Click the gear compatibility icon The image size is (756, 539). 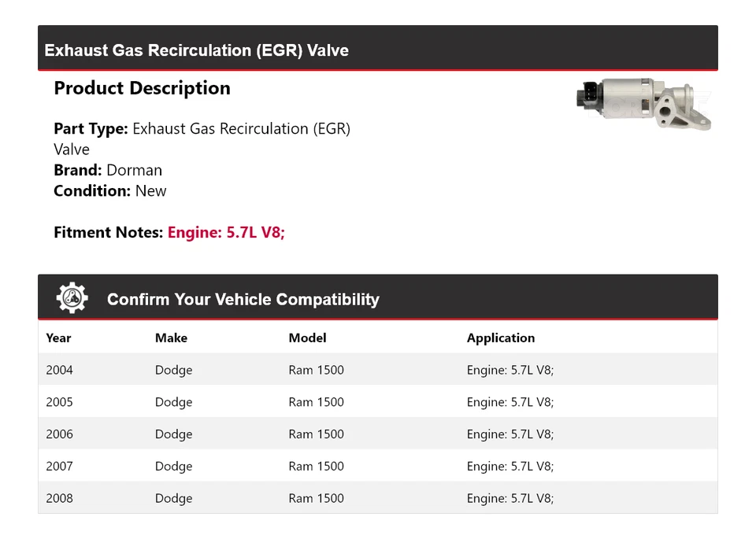(x=72, y=298)
